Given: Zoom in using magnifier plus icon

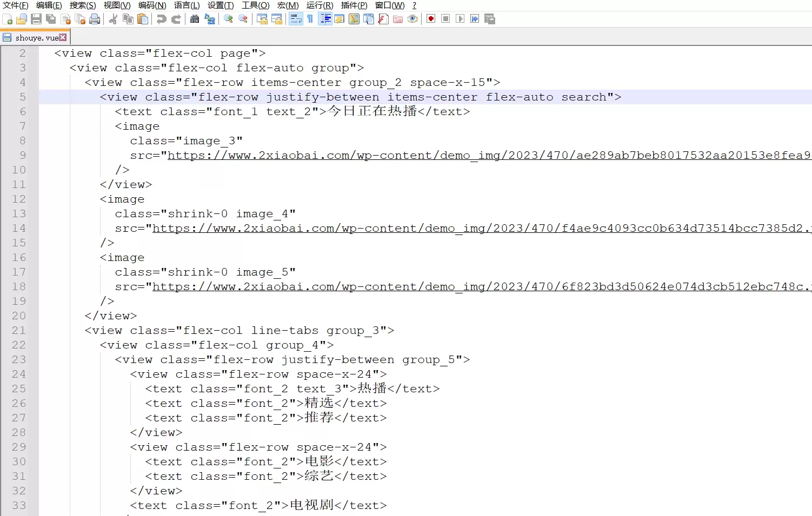Looking at the screenshot, I should click(x=228, y=19).
